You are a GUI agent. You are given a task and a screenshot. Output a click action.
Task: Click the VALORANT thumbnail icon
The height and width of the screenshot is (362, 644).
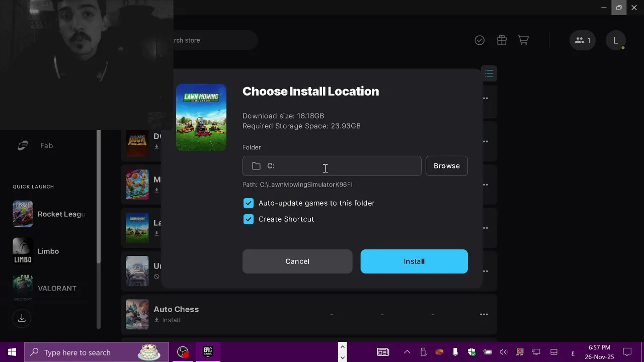tap(23, 288)
